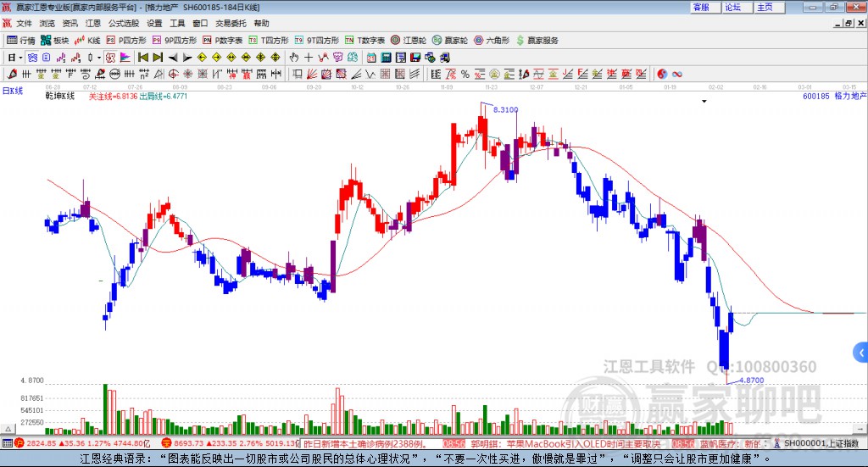Click the 8.3100 high price label

[x=505, y=109]
